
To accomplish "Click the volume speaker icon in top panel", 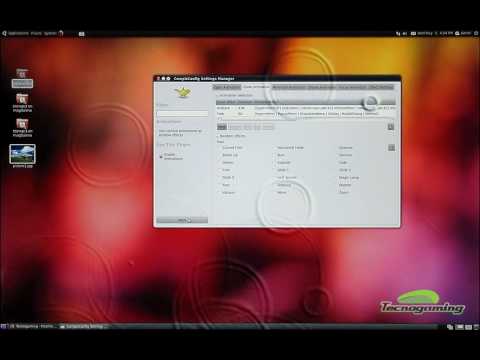I will coord(405,33).
